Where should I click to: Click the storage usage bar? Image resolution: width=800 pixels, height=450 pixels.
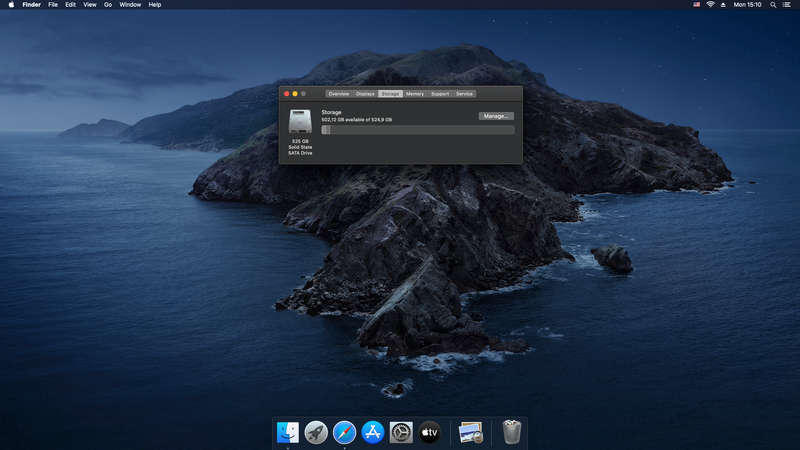tap(418, 130)
